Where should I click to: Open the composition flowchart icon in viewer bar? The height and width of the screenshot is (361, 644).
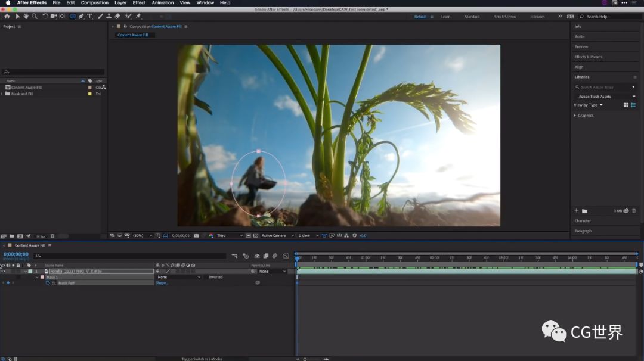[346, 235]
